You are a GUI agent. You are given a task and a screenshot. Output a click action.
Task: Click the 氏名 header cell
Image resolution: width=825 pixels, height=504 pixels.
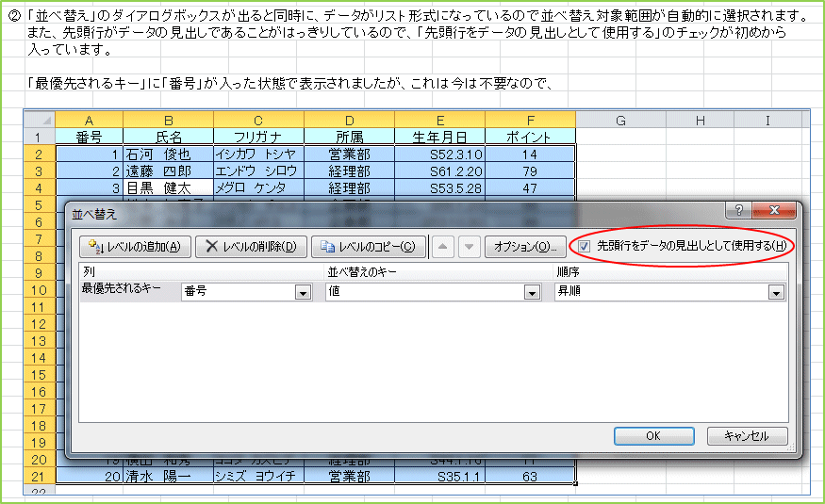169,138
